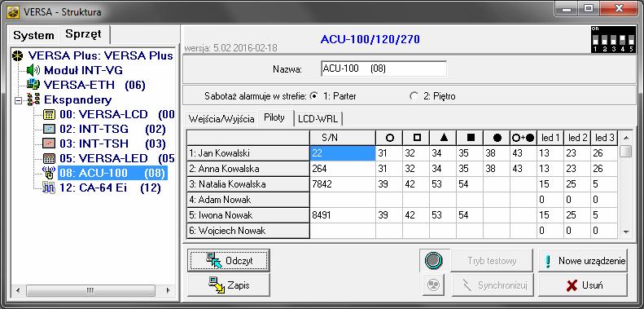This screenshot has width=644, height=309.
Task: Click the S/N column header
Action: point(343,138)
